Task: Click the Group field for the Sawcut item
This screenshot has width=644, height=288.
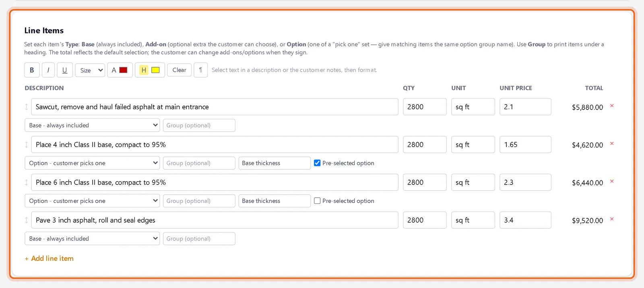Action: click(199, 125)
